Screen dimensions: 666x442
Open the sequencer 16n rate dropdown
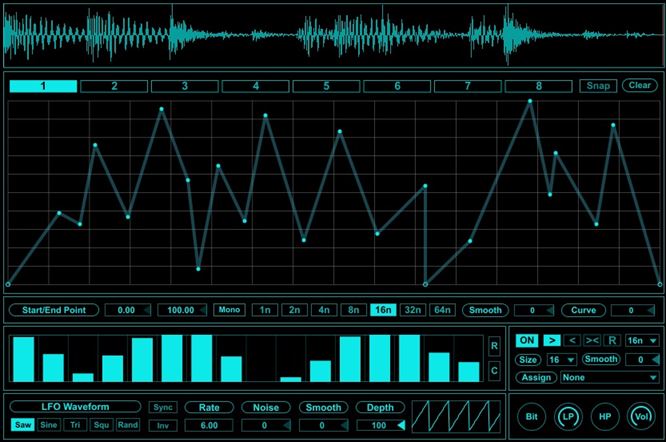coord(640,341)
